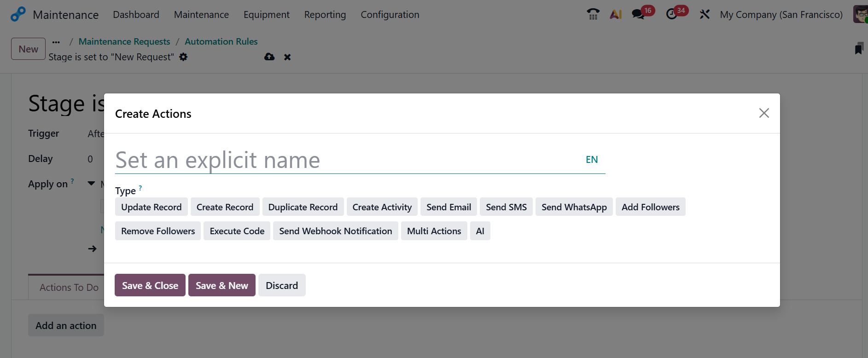868x358 pixels.
Task: Select the Update Record action type
Action: (x=151, y=207)
